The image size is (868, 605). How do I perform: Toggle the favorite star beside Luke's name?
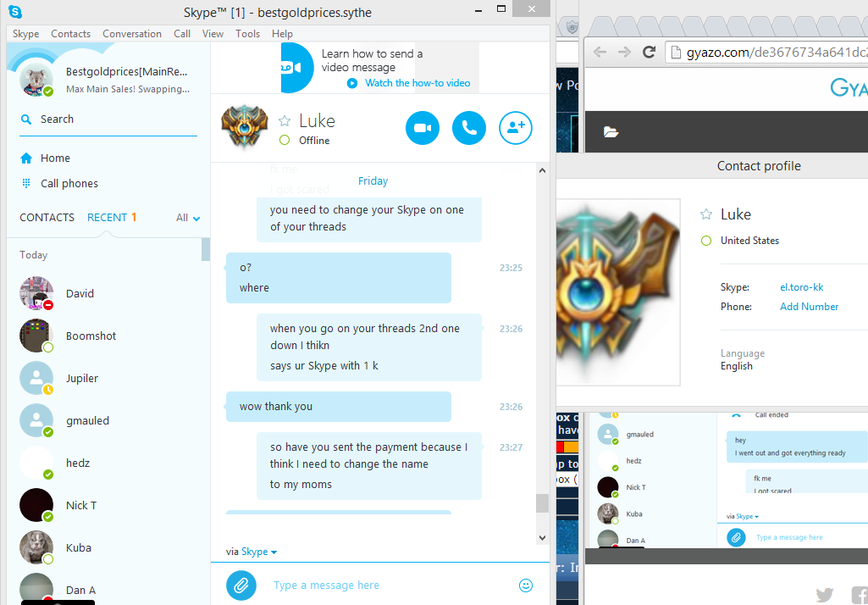285,121
